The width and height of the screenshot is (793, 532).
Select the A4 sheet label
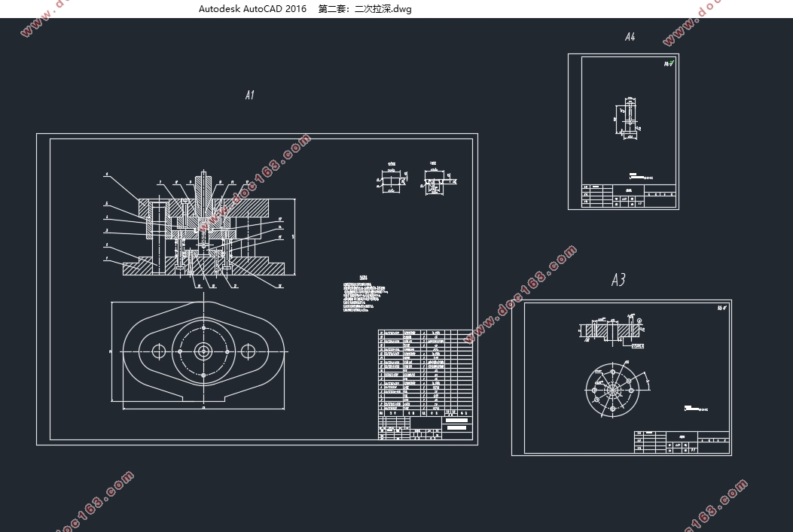click(x=630, y=37)
